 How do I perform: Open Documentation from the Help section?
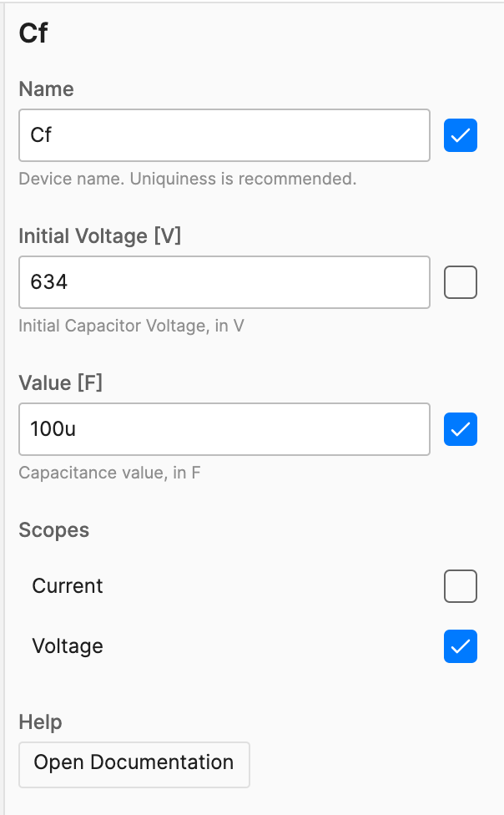pyautogui.click(x=134, y=763)
